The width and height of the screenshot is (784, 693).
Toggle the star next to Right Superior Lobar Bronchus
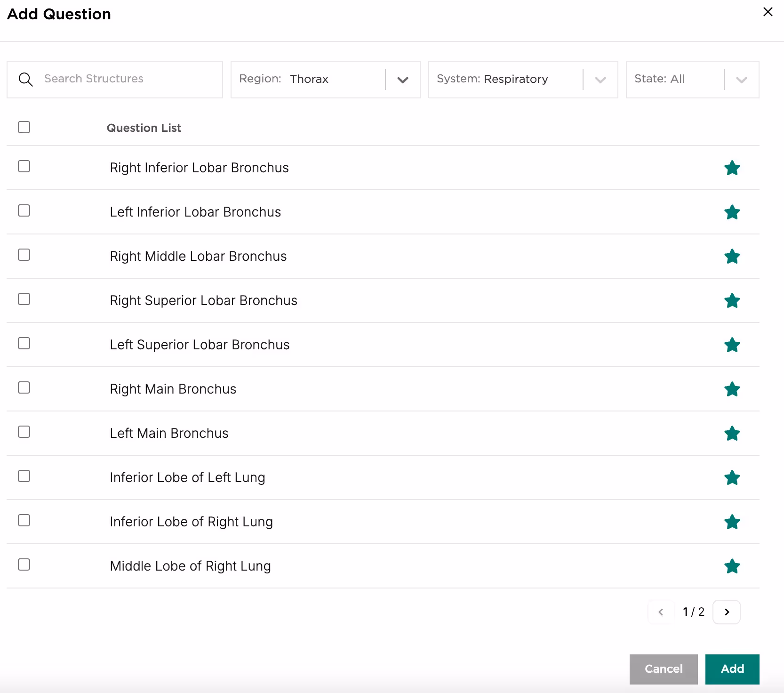tap(732, 301)
